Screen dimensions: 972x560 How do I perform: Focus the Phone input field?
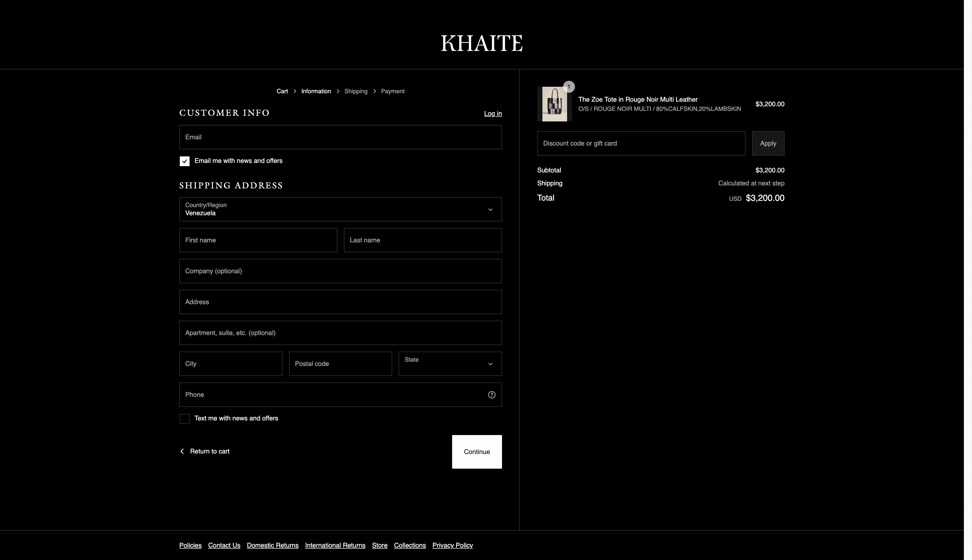click(x=341, y=395)
